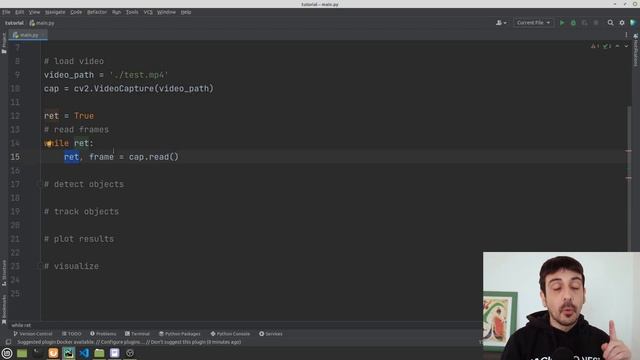Open Visual Studio Code from taskbar

coord(84,353)
